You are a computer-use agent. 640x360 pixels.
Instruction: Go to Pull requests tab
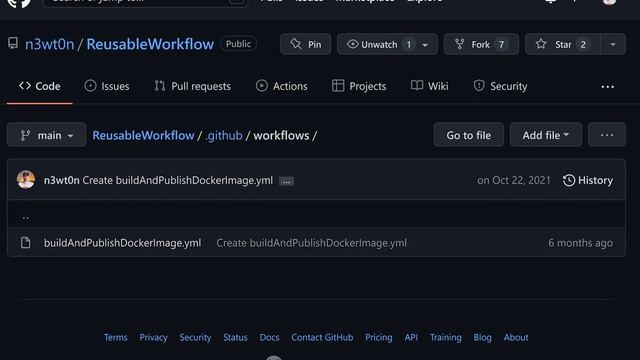point(192,86)
